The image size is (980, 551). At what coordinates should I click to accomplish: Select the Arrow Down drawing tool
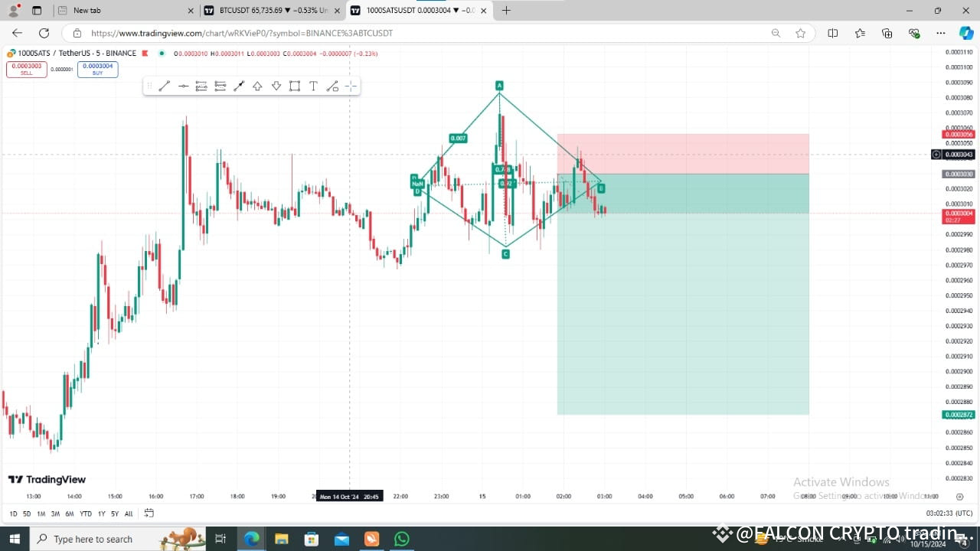(x=276, y=86)
